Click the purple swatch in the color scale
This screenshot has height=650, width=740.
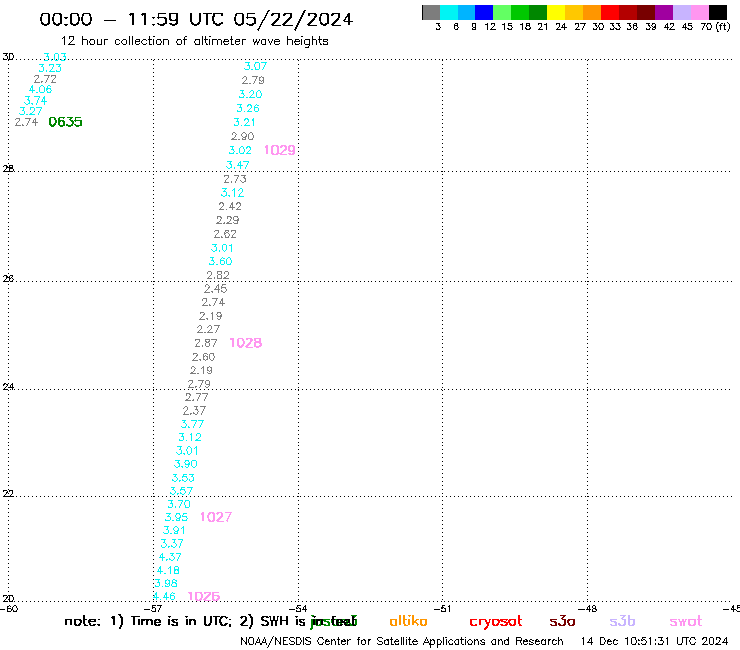pyautogui.click(x=664, y=13)
